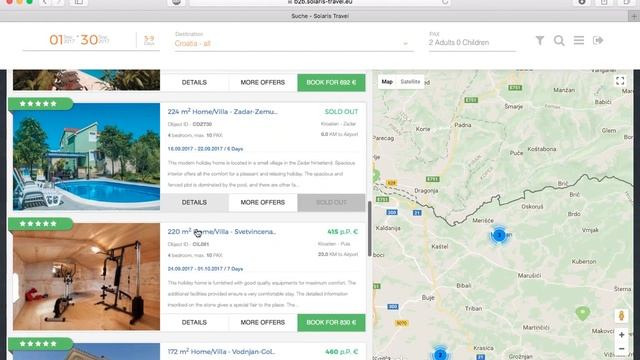The width and height of the screenshot is (640, 360).
Task: Reload the Safari page
Action: [x=445, y=2]
